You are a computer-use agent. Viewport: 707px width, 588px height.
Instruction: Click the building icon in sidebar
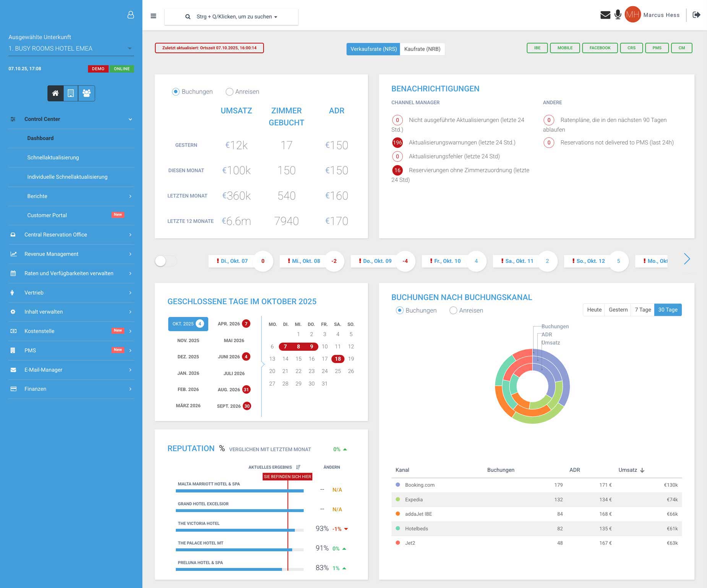[x=71, y=93]
